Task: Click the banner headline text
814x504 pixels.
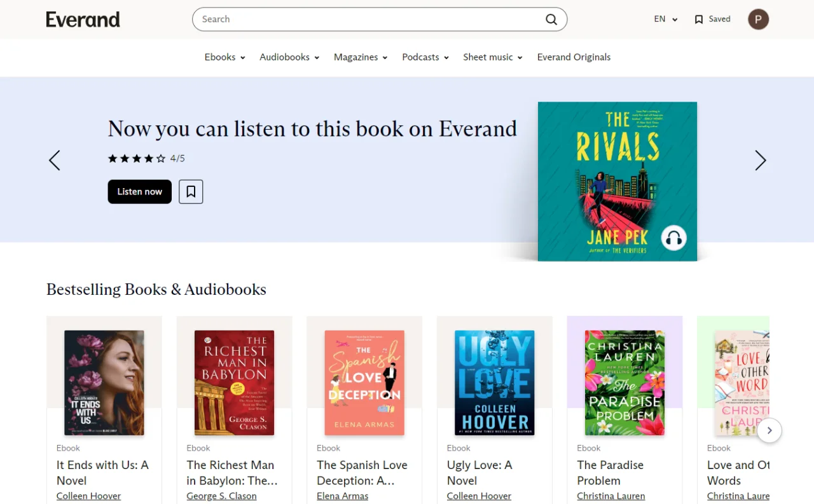Action: (312, 129)
